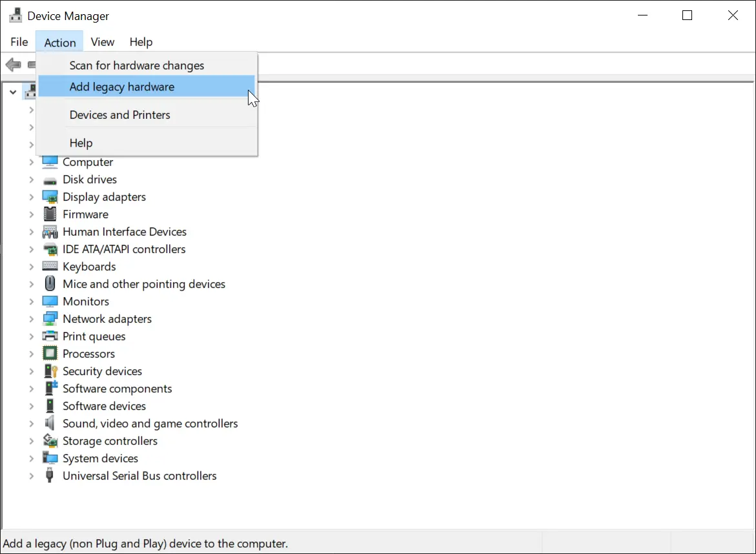
Task: Click the IDE ATA/ATAPI controllers icon
Action: click(50, 249)
